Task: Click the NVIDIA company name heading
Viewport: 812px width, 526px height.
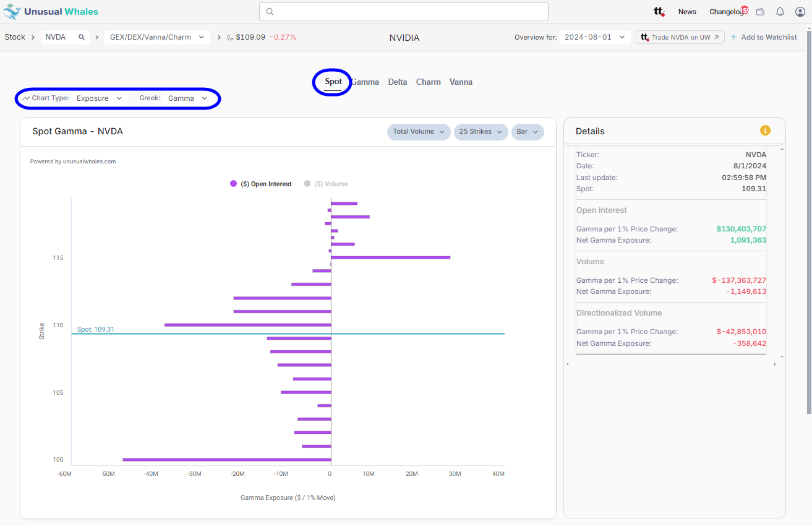Action: (404, 38)
